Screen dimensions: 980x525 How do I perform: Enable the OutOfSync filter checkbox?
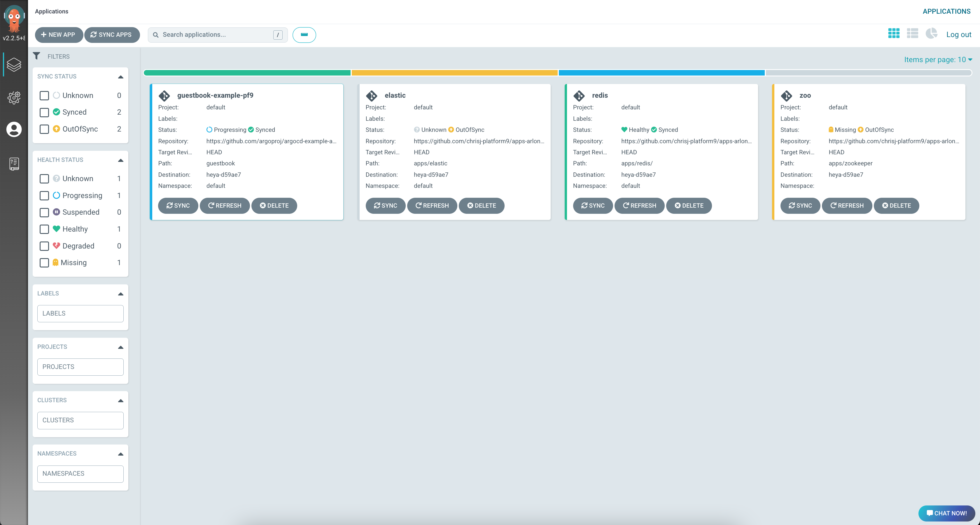point(44,129)
